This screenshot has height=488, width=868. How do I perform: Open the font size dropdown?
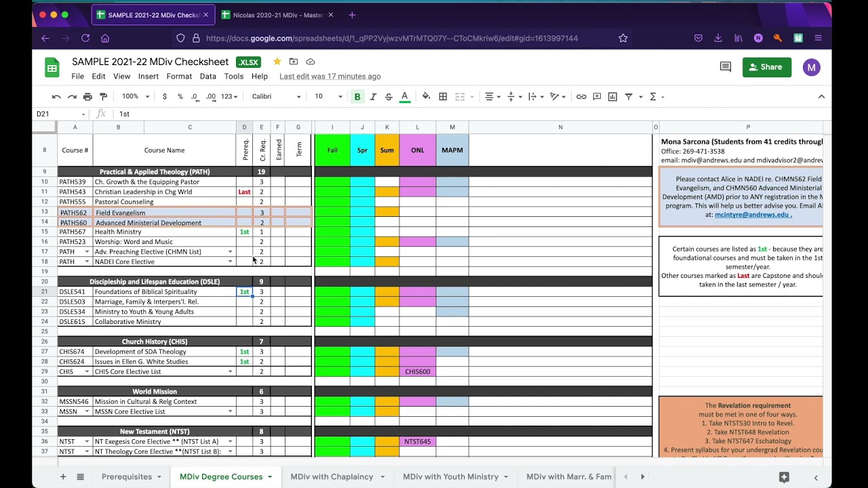[328, 97]
